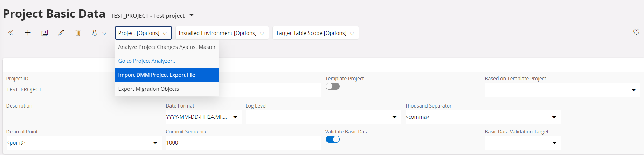Click the bell notification icon
The height and width of the screenshot is (155, 644).
point(95,33)
